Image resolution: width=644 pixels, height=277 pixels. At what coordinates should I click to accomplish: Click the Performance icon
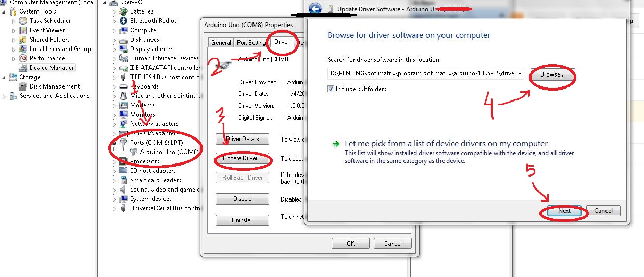pos(23,58)
